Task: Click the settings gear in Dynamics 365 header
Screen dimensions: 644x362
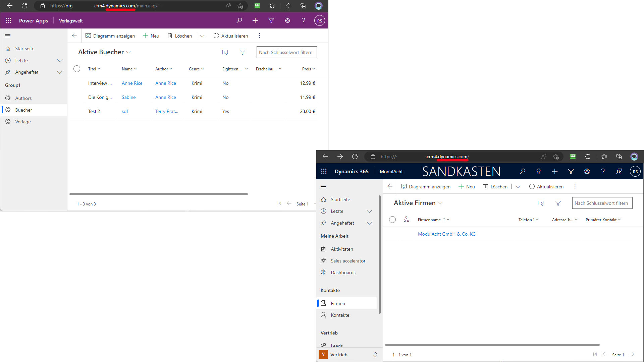Action: [x=587, y=171]
